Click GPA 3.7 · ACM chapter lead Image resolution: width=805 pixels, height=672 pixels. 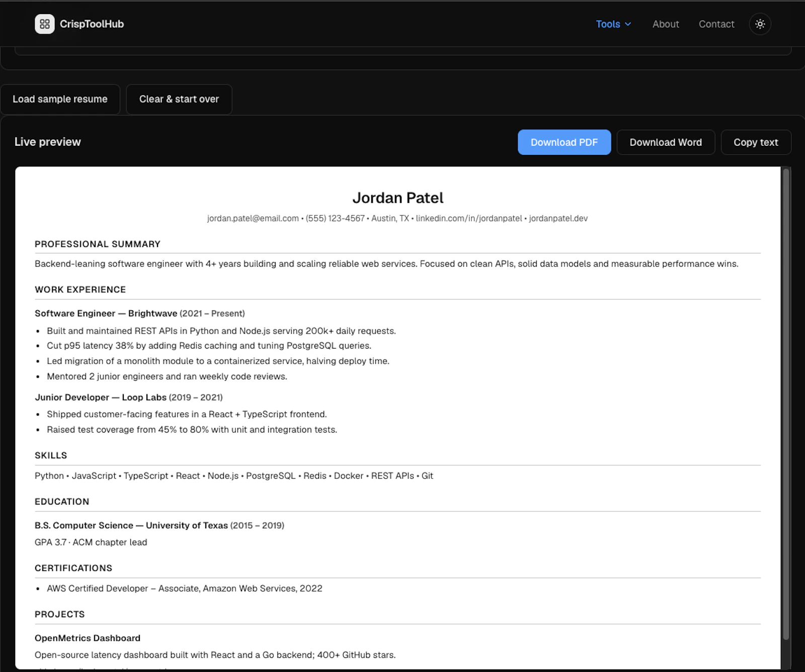coord(91,542)
